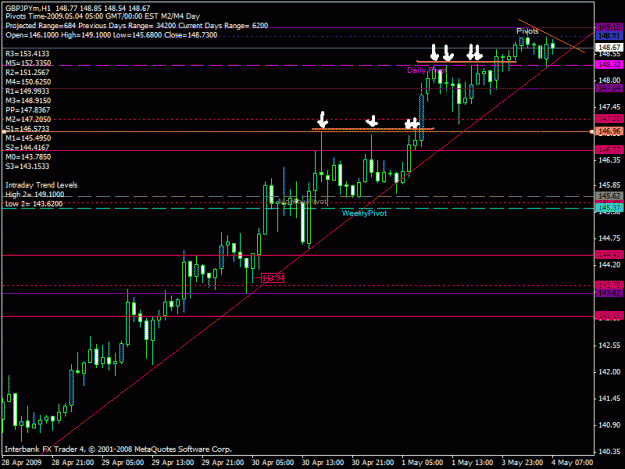Select the 142.00 price axis value

(609, 372)
